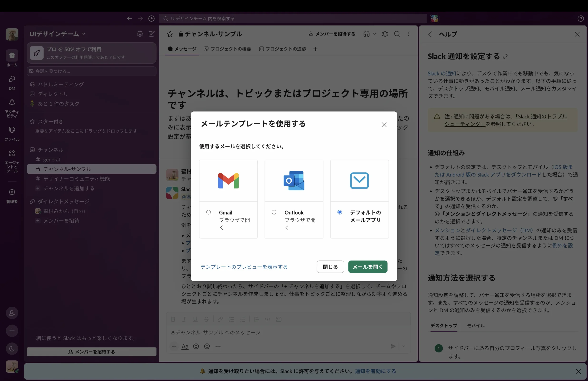Start huddle with headphones icon
The image size is (588, 381).
[366, 34]
